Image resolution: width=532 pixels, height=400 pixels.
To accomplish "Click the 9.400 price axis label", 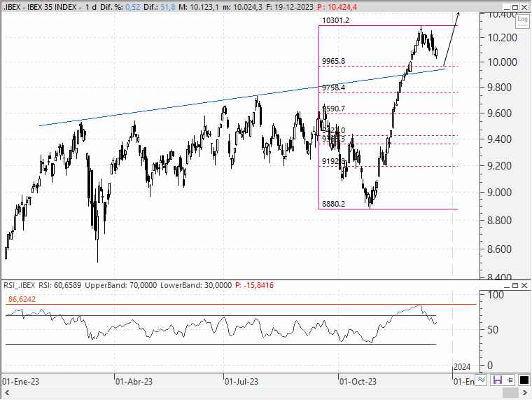I will point(499,139).
